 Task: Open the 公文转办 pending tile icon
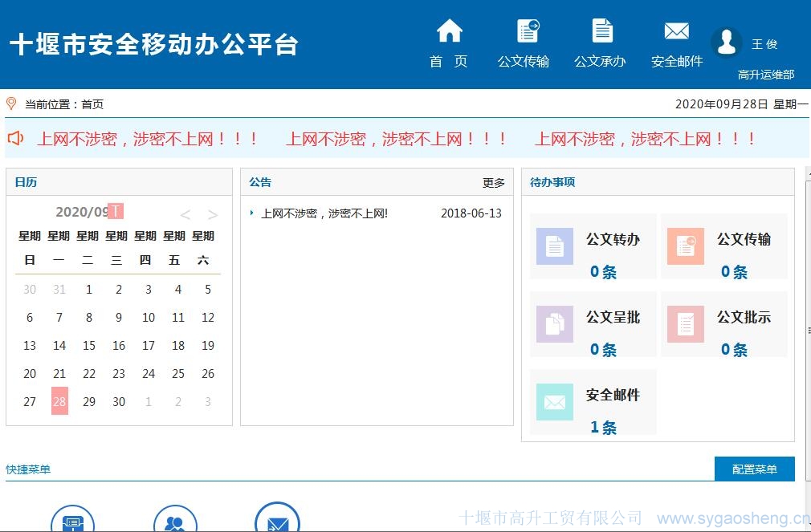tap(554, 246)
